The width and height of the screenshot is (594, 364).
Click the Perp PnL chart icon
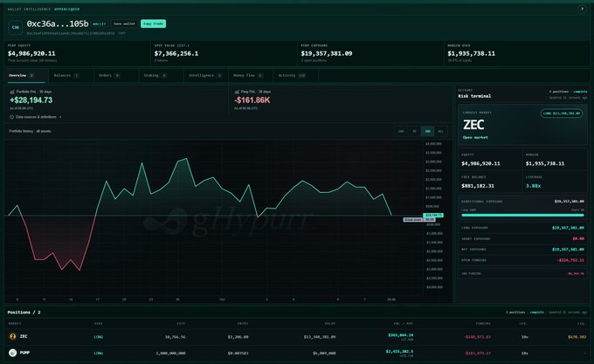coord(237,92)
